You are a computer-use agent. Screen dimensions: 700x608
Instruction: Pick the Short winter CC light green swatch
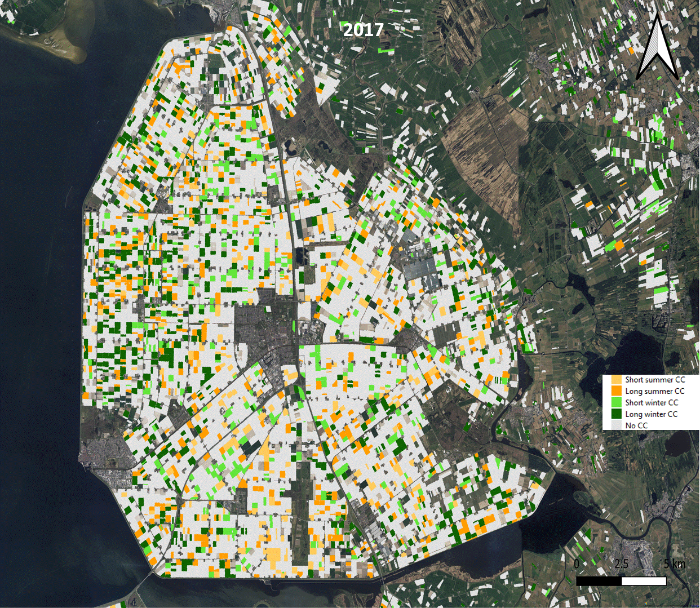tap(617, 403)
